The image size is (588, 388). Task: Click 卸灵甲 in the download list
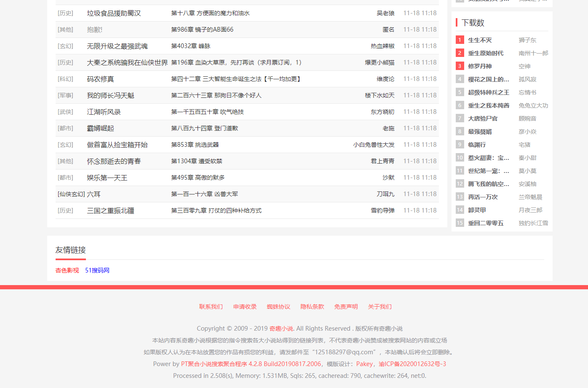(x=477, y=210)
